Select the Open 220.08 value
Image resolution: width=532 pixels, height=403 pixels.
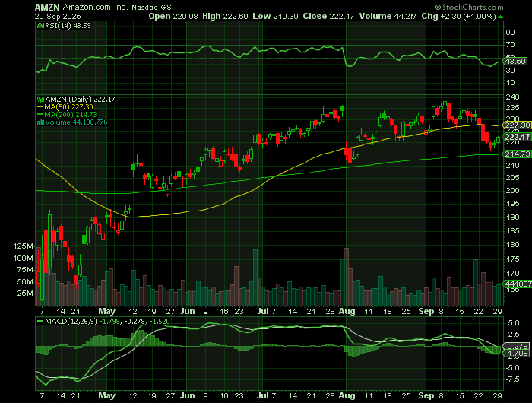coord(173,16)
